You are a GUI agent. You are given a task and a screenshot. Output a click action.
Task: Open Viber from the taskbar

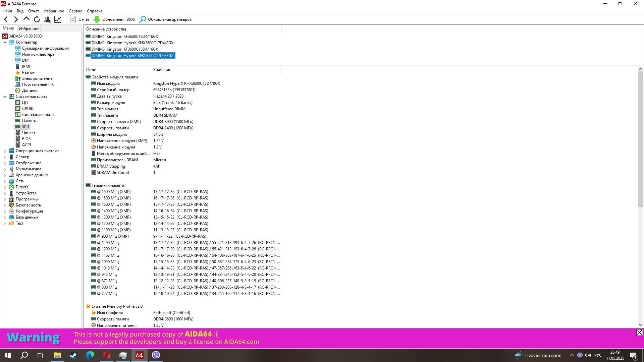click(156, 355)
